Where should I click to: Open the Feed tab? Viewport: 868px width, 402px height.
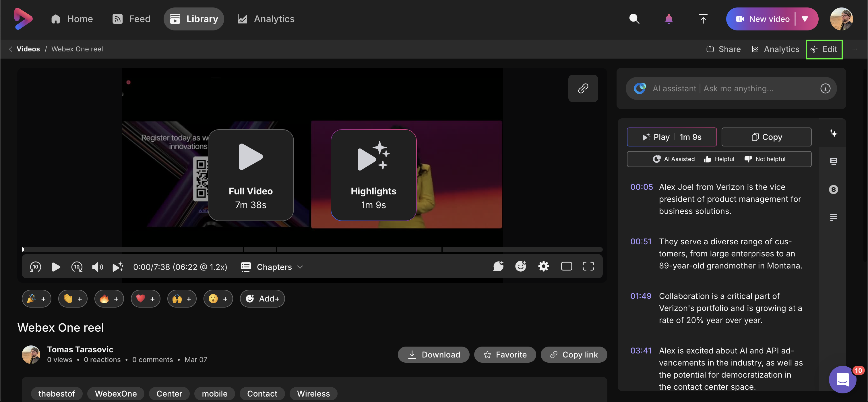(x=131, y=19)
